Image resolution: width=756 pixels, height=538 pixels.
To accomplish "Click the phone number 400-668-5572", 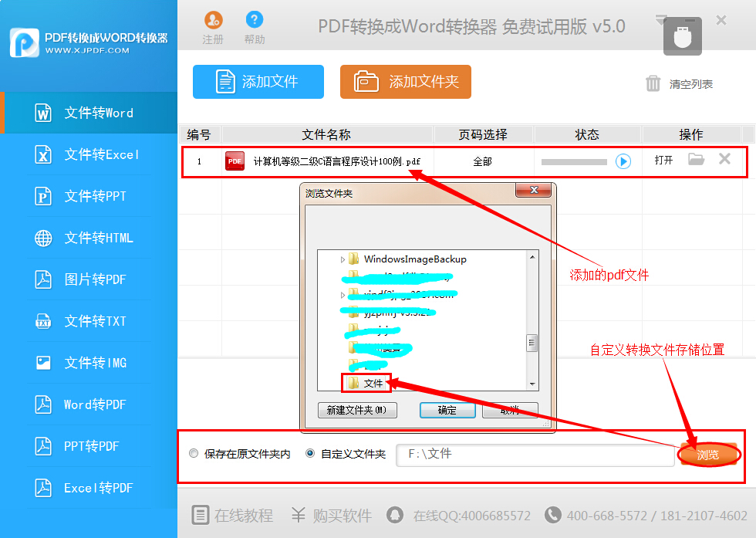I will [607, 516].
